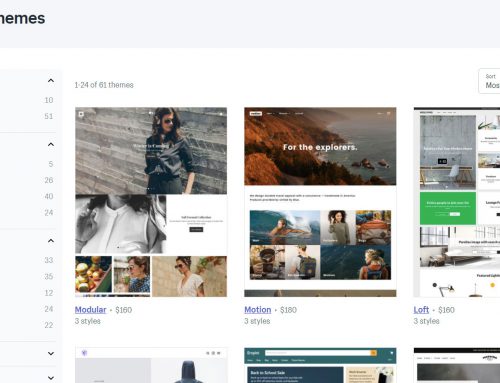The width and height of the screenshot is (500, 383).
Task: Click the filter count 5
Action: (51, 164)
